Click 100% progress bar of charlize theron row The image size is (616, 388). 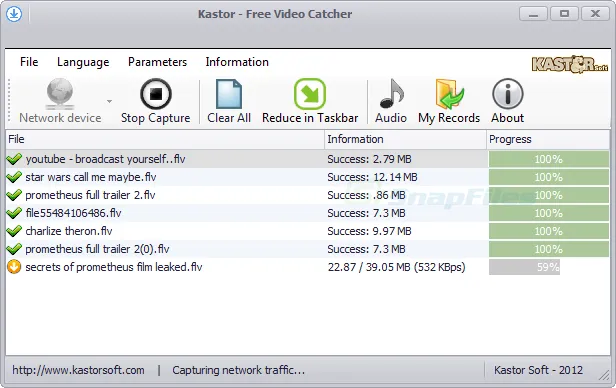549,231
